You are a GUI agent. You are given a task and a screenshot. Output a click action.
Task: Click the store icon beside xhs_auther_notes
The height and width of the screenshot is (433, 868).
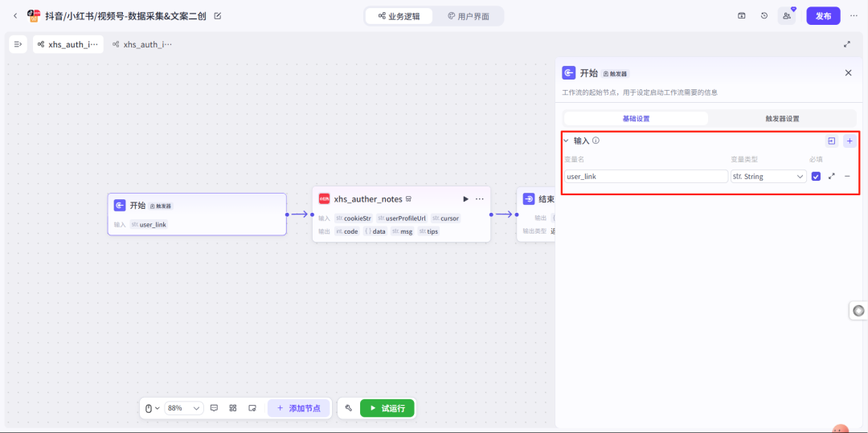(408, 199)
